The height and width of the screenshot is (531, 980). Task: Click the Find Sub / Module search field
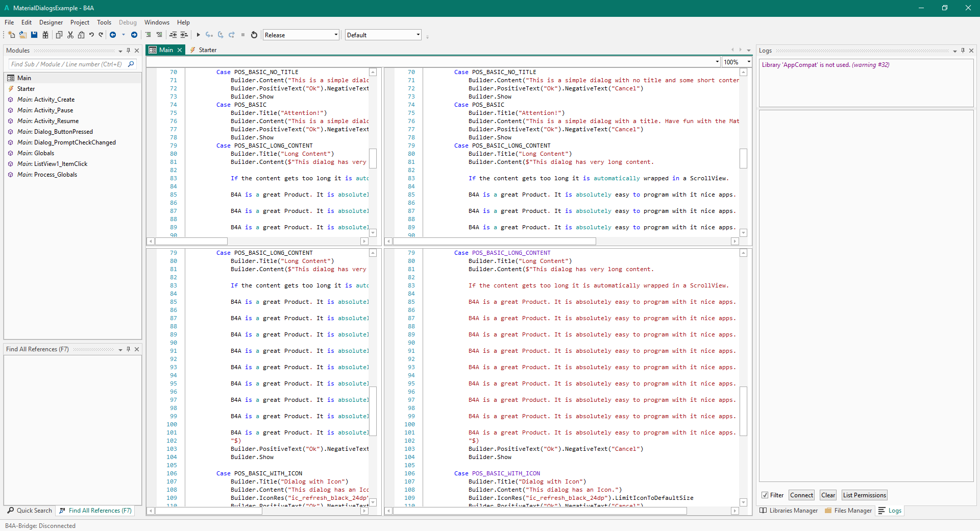(66, 64)
